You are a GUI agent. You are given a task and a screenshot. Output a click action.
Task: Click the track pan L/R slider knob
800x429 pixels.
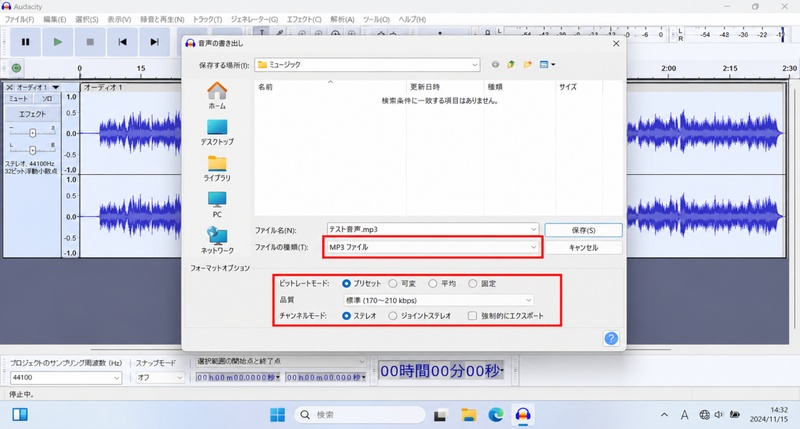point(33,150)
